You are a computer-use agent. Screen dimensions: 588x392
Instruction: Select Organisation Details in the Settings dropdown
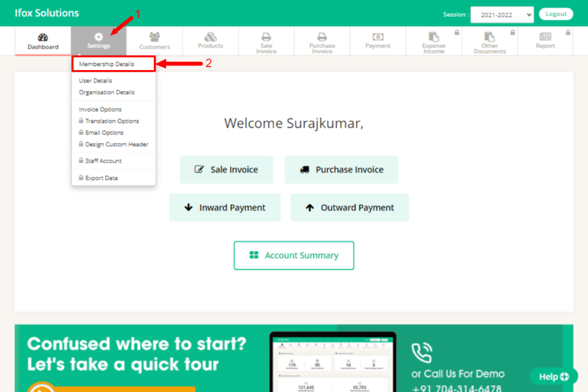(106, 92)
